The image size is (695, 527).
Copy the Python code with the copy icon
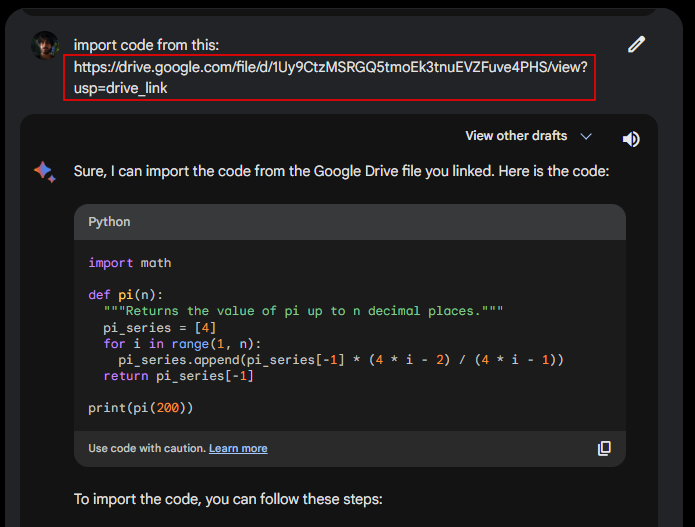pyautogui.click(x=604, y=449)
